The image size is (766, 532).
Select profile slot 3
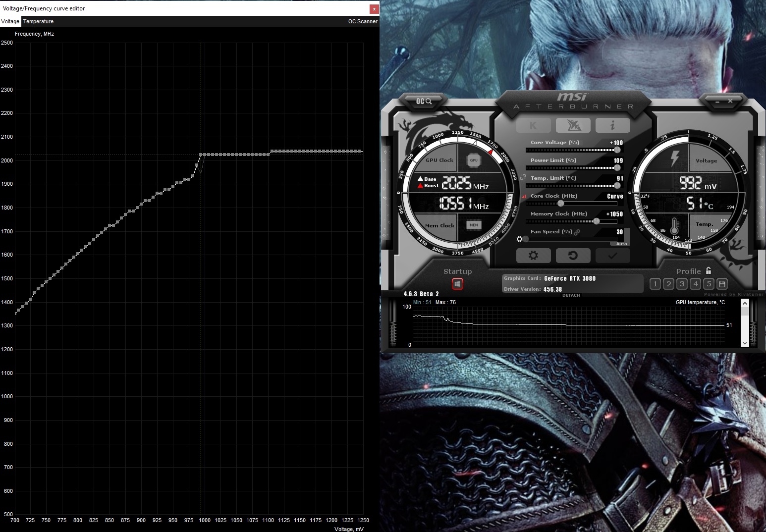682,284
